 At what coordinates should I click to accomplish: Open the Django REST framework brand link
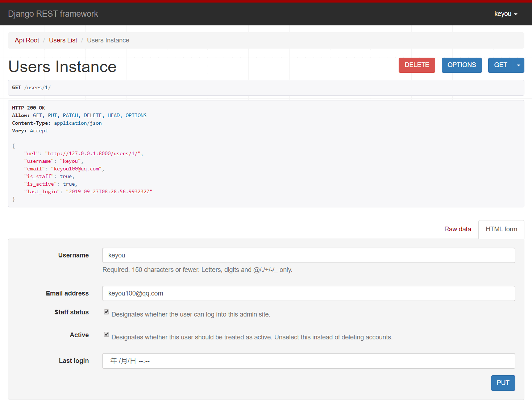(53, 14)
